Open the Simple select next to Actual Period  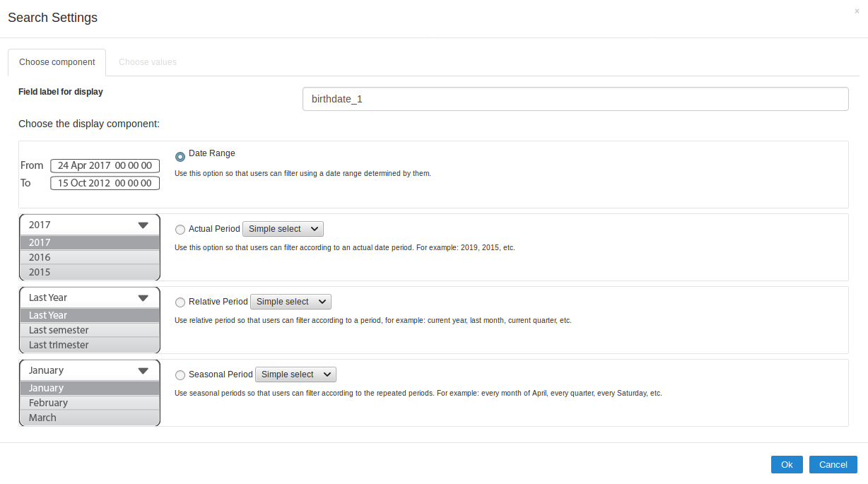coord(283,229)
